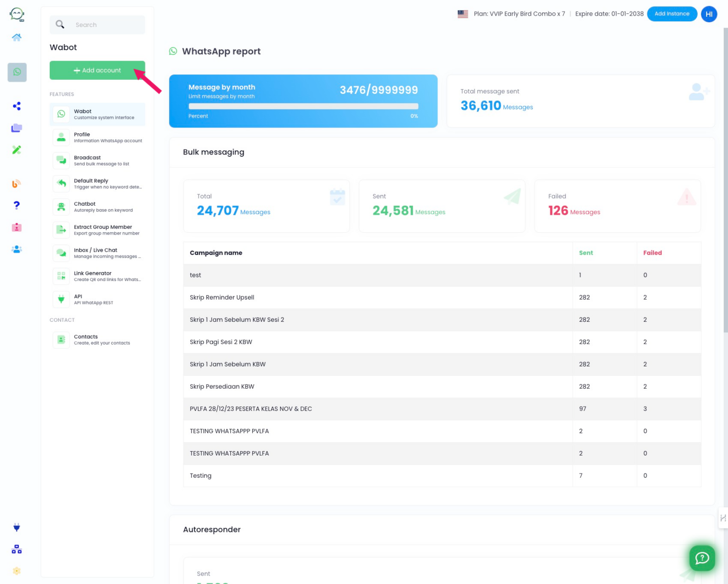Open the blue users group icon
The height and width of the screenshot is (584, 728).
(x=17, y=249)
